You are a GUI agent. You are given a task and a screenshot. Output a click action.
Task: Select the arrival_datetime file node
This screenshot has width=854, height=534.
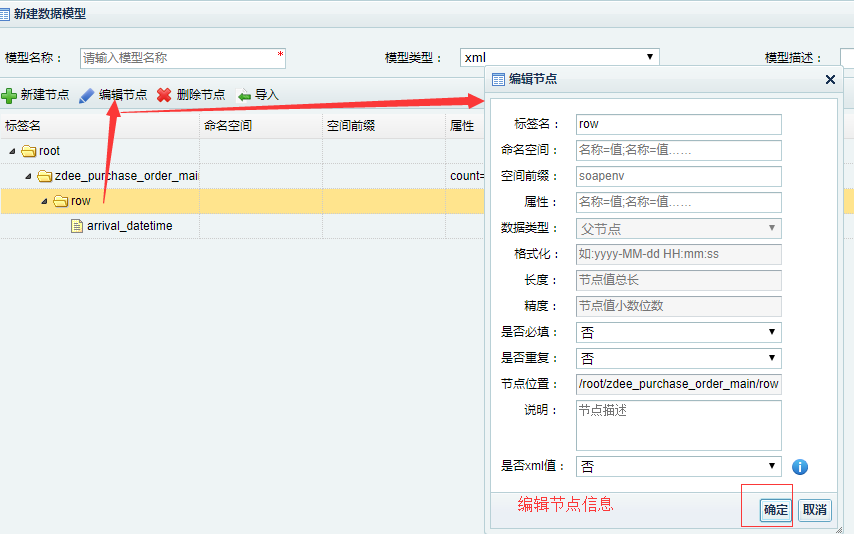click(128, 226)
